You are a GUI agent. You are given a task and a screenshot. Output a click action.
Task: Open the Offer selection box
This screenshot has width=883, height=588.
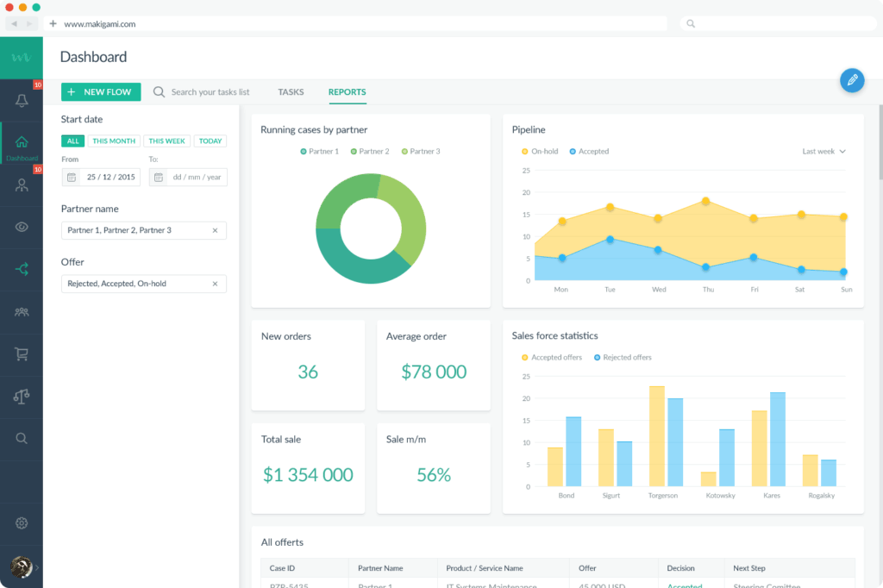(x=144, y=284)
